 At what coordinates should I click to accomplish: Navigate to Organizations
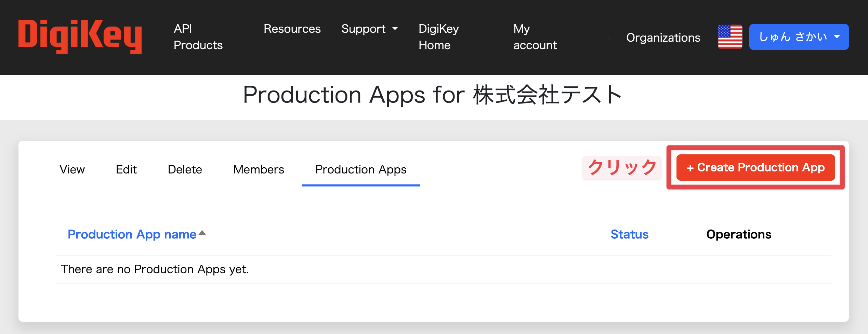pos(663,38)
